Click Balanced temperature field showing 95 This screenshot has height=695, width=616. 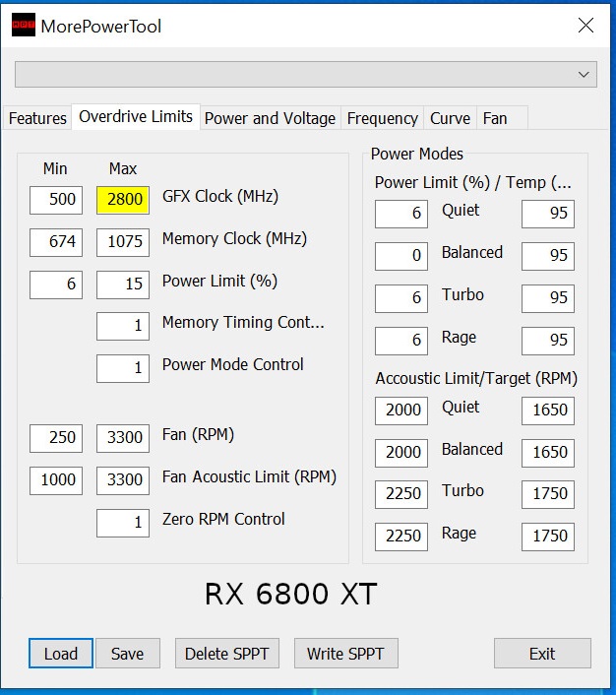pos(548,256)
